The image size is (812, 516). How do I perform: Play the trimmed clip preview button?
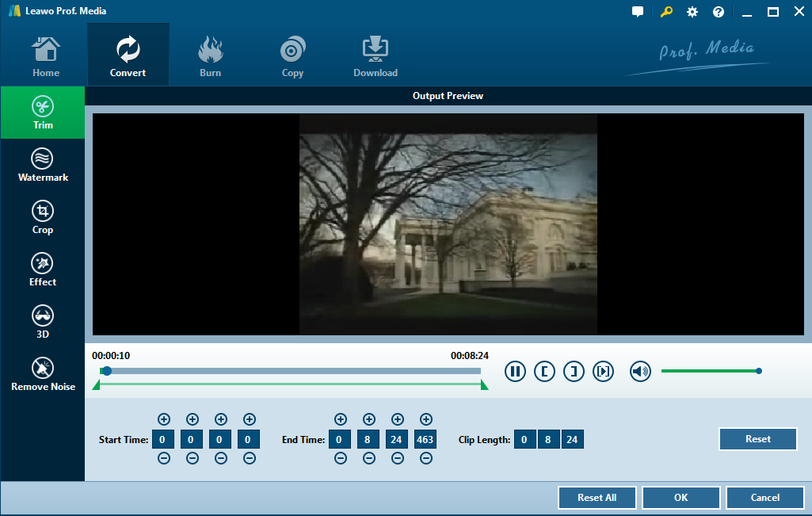tap(604, 371)
